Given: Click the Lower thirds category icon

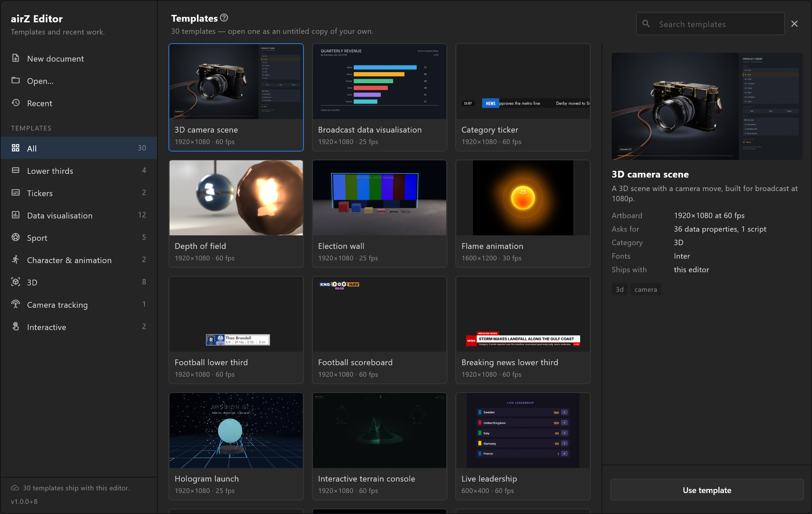Looking at the screenshot, I should pos(16,170).
